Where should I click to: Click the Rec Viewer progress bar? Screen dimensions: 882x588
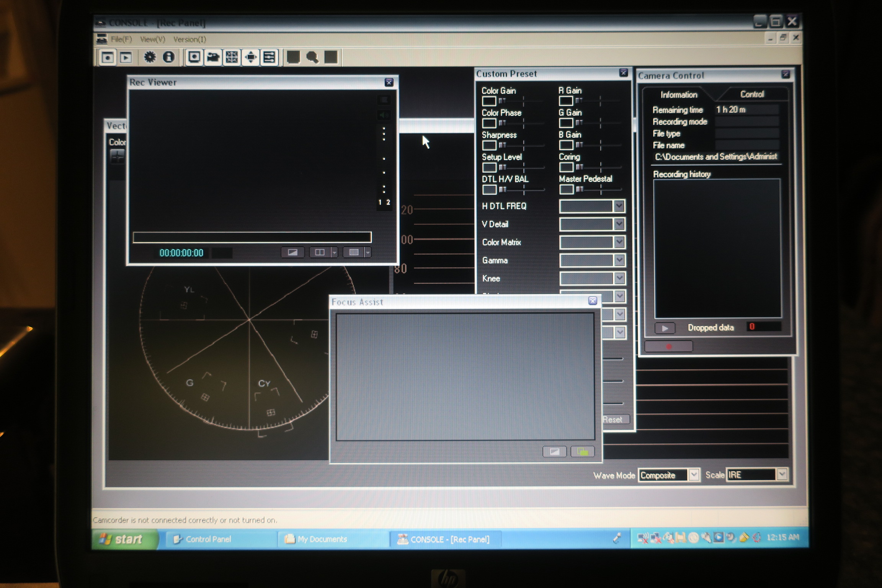tap(252, 237)
